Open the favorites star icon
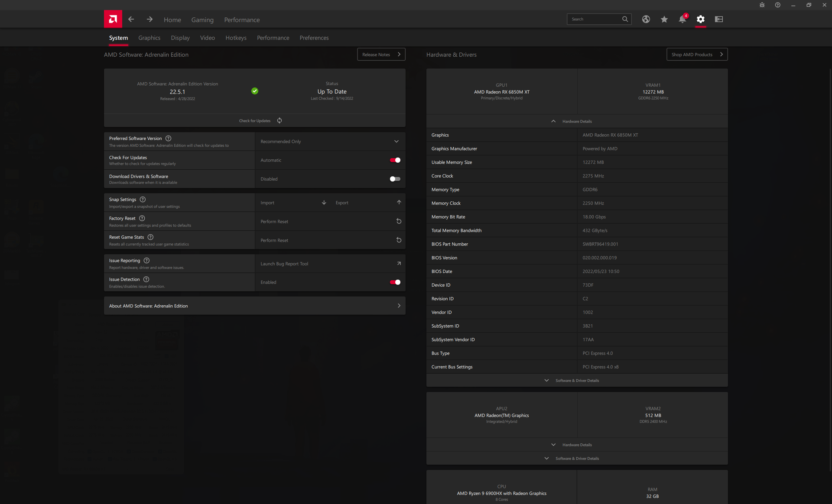Screen dimensions: 832x504 [664, 19]
